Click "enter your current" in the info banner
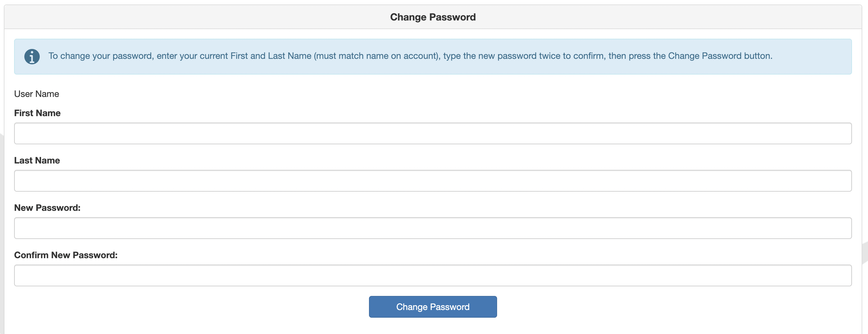This screenshot has height=334, width=868. pos(192,56)
